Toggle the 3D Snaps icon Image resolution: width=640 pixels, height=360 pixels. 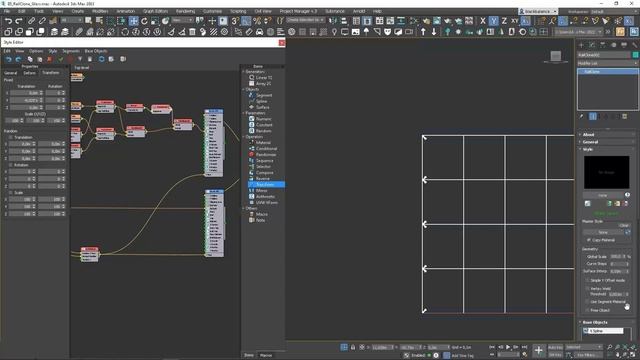pos(236,20)
